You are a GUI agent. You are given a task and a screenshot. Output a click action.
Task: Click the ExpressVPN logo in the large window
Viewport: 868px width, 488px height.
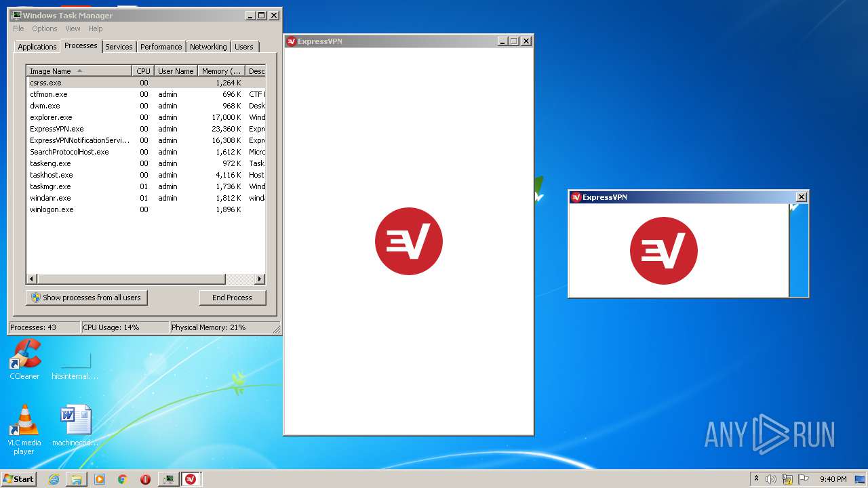click(x=409, y=241)
